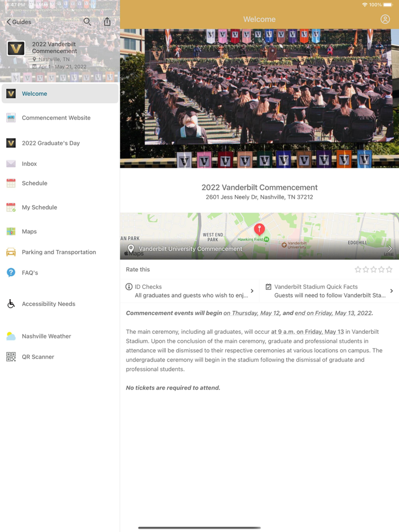Expand ID Checks chevron

click(252, 290)
